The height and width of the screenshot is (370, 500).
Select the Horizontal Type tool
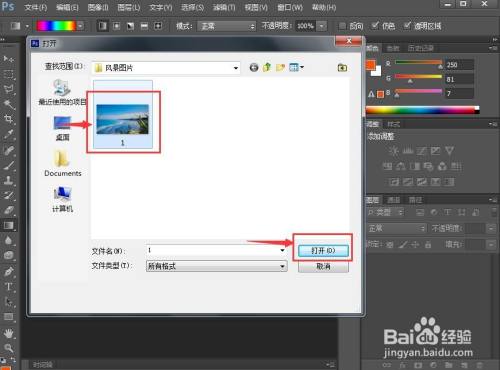8,287
